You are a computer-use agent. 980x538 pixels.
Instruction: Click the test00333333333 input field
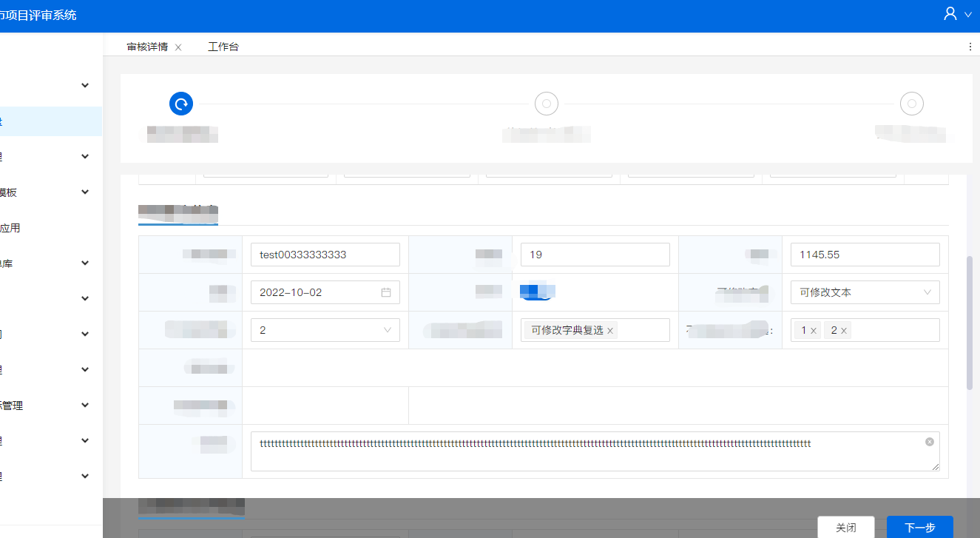point(325,255)
